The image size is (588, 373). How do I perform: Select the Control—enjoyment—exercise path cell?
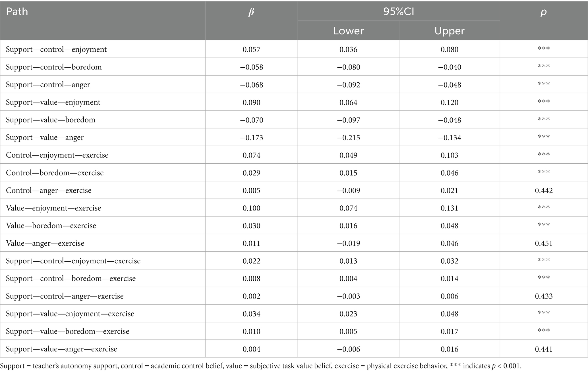[x=57, y=155]
